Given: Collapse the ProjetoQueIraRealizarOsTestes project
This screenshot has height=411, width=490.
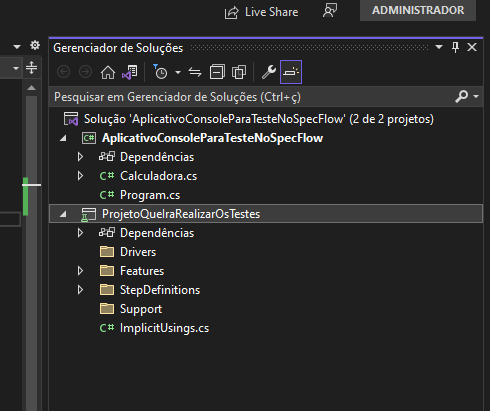Looking at the screenshot, I should (63, 214).
